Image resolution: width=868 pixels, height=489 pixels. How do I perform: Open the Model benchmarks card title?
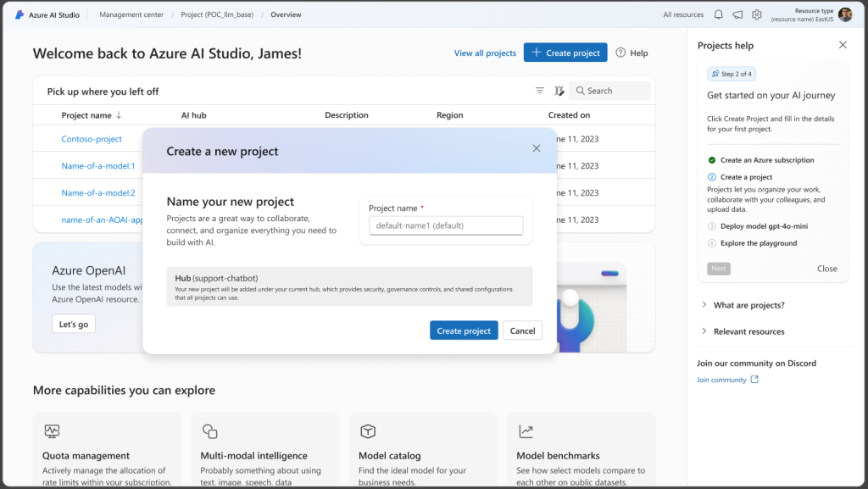tap(558, 455)
